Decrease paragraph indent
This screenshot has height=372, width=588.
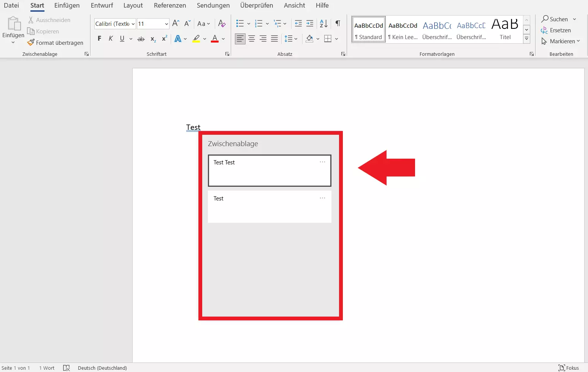[x=298, y=24]
